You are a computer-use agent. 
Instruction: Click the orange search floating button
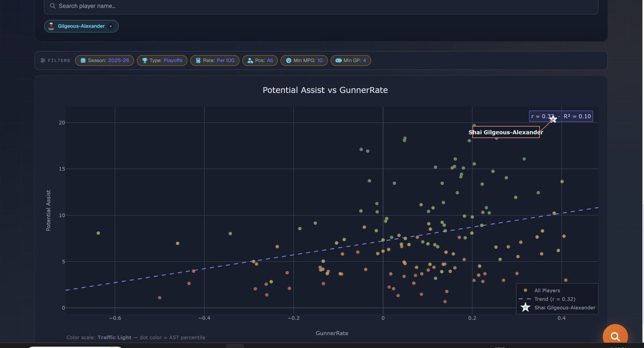pos(615,337)
